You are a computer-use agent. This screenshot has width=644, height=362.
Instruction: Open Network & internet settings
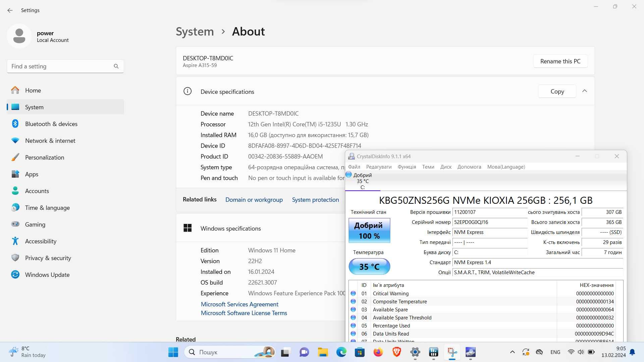click(x=65, y=141)
